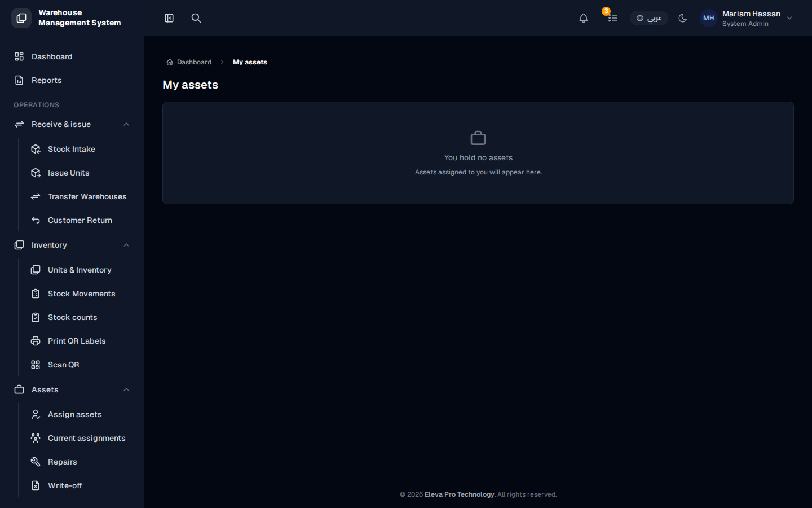Click the briefcase empty-state icon
The width and height of the screenshot is (812, 508).
point(478,138)
